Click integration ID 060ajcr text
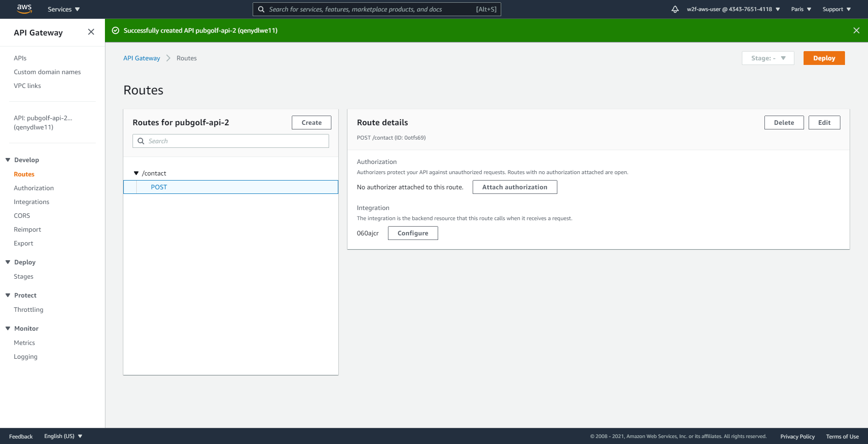868x444 pixels. (368, 233)
